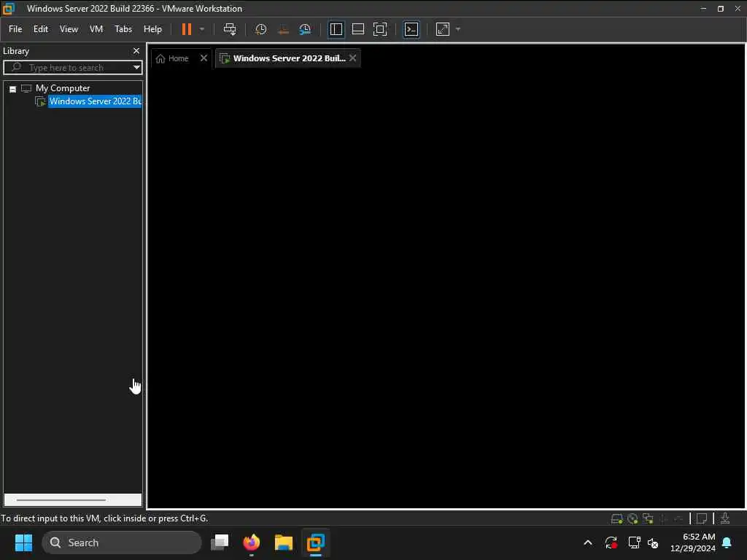Toggle the Show Library sidebar icon
The image size is (747, 560).
click(x=336, y=29)
